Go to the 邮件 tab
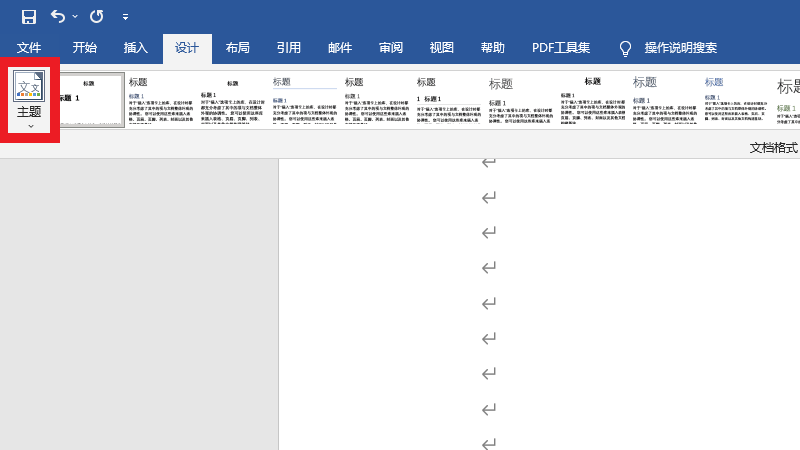 pos(339,48)
